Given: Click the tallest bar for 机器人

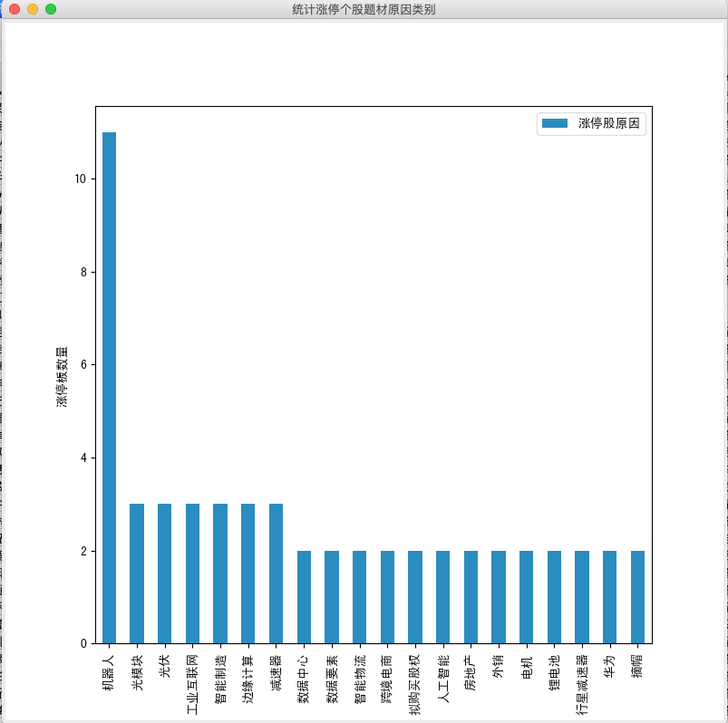Looking at the screenshot, I should point(109,388).
